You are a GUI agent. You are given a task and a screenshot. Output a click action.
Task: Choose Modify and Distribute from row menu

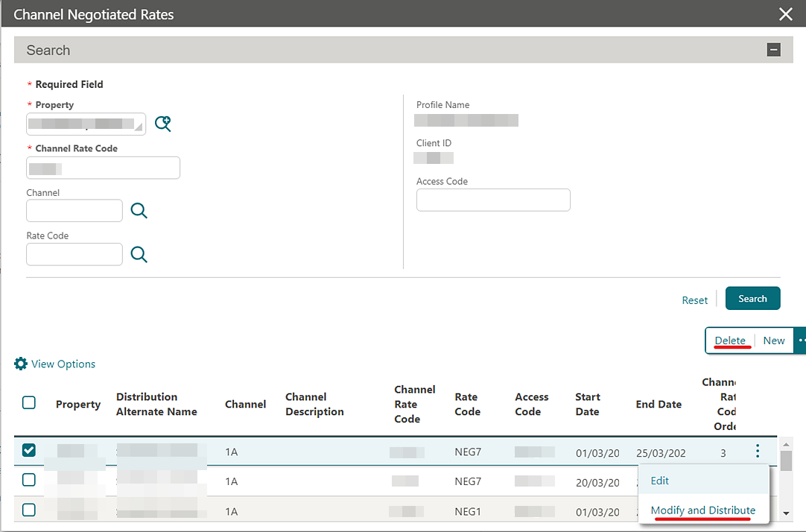702,510
